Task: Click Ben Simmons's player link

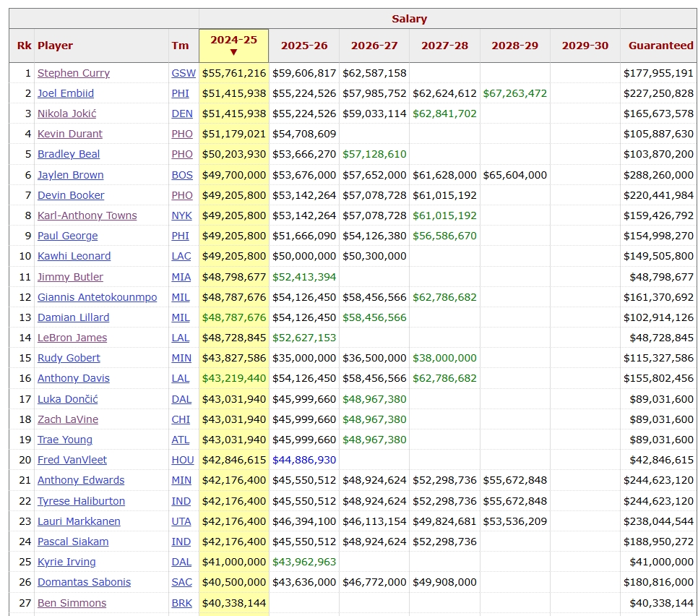Action: (x=72, y=603)
